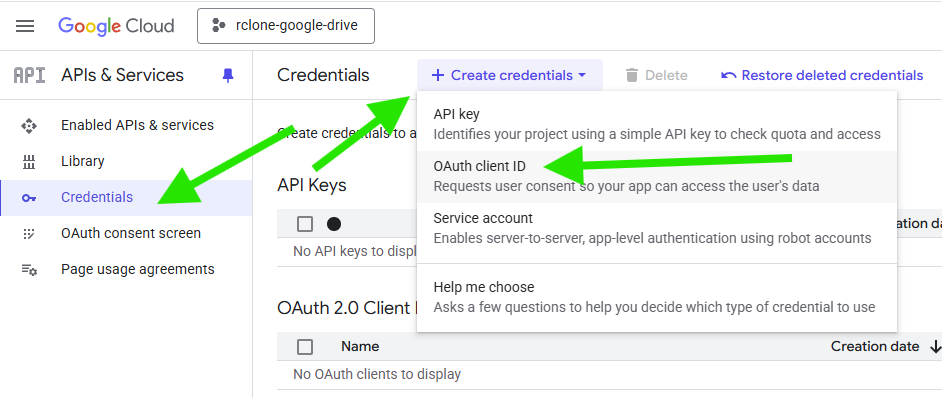
Task: Click the OAuth consent screen icon
Action: pyautogui.click(x=29, y=234)
